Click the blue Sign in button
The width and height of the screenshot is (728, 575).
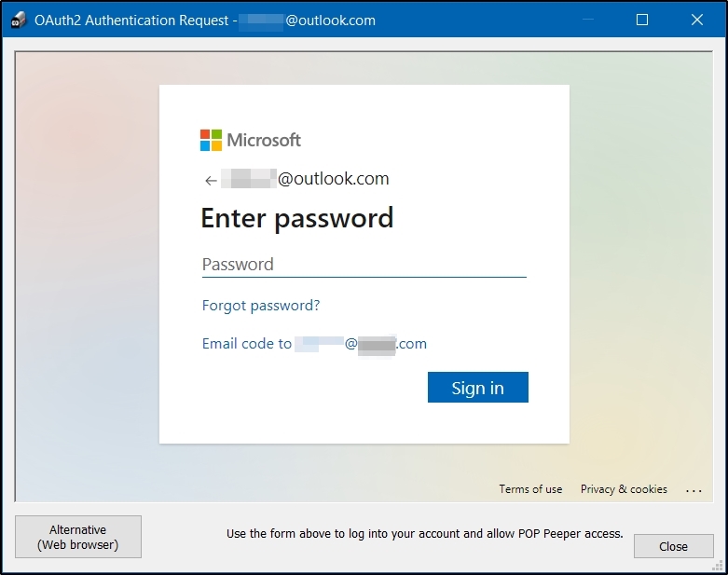(478, 387)
